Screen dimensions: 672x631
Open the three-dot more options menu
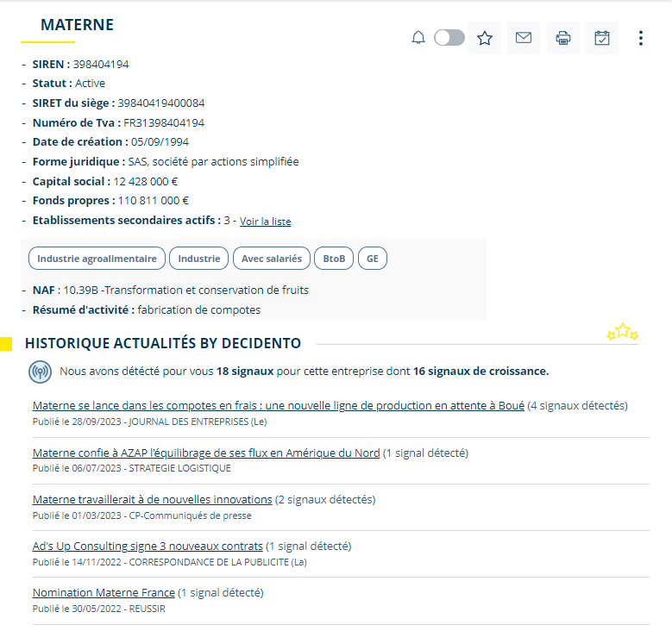[641, 38]
